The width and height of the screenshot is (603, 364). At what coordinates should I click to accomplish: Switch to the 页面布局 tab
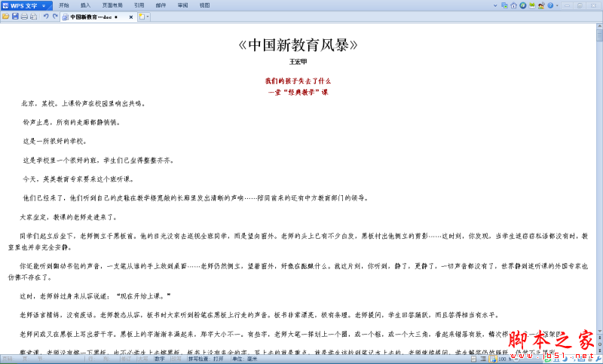pos(112,5)
